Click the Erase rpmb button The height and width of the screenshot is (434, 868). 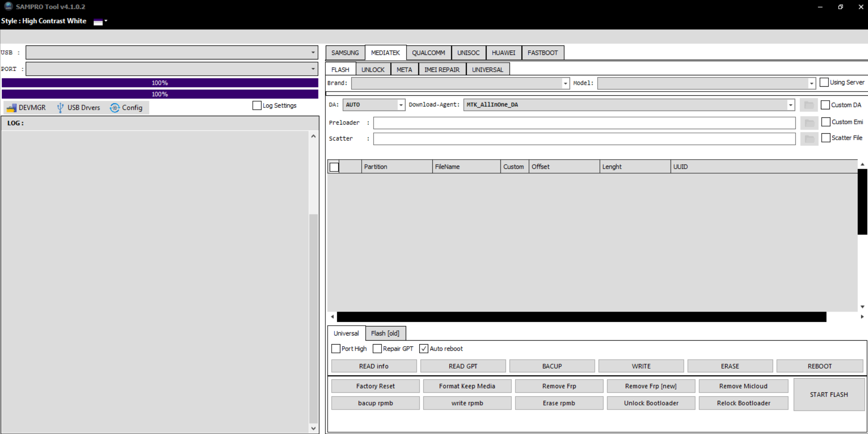click(559, 403)
